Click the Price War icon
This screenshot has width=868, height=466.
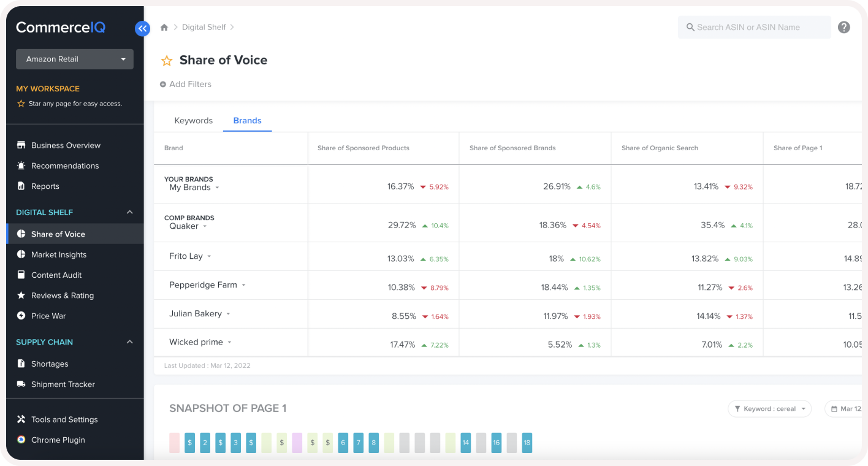click(x=21, y=316)
